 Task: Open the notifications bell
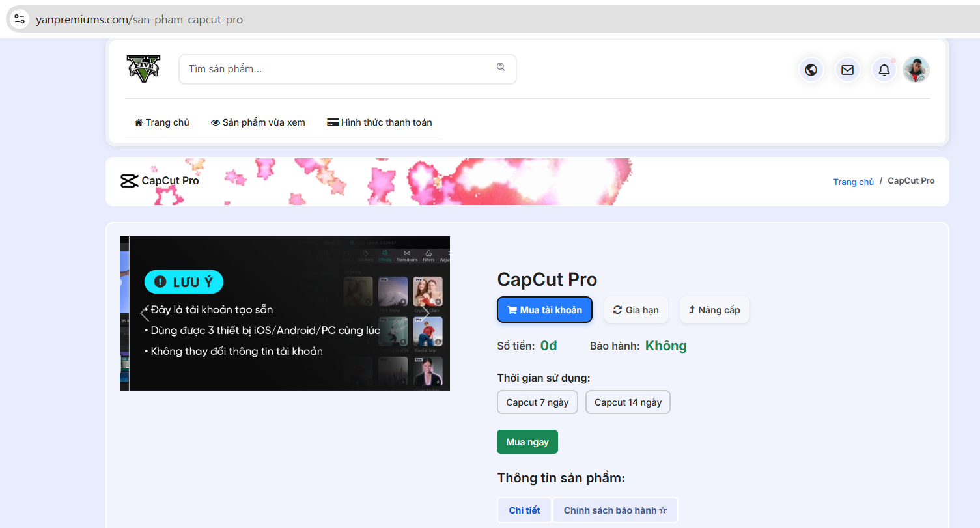(x=884, y=70)
